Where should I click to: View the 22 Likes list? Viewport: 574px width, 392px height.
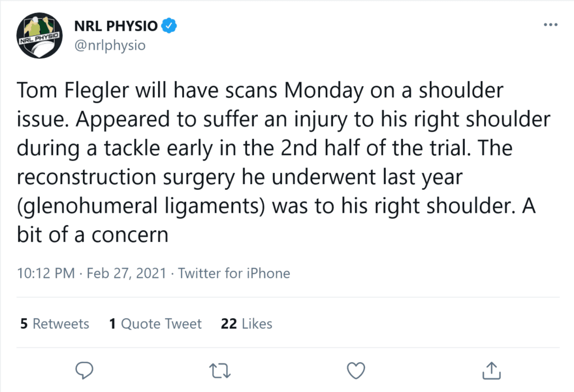click(247, 324)
